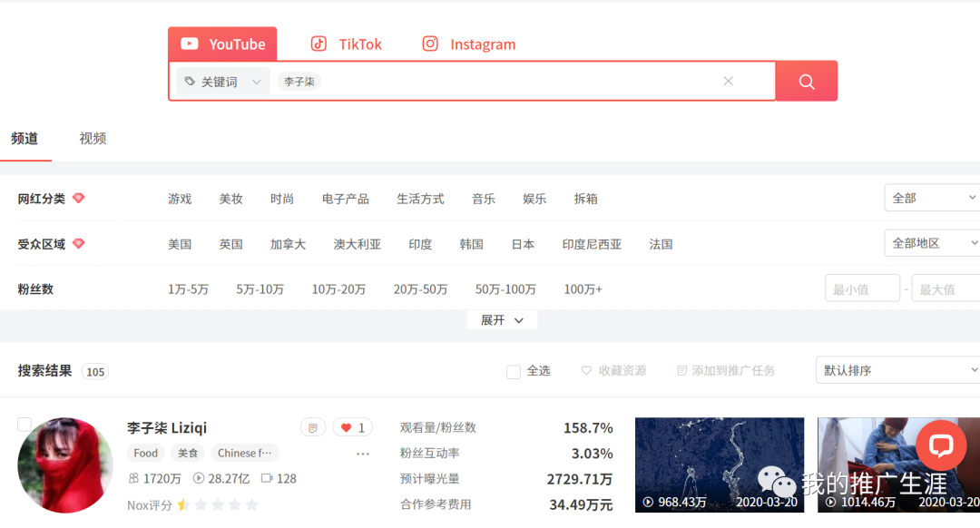Image resolution: width=980 pixels, height=528 pixels.
Task: Click the 最小值 follower input field
Action: pyautogui.click(x=863, y=288)
